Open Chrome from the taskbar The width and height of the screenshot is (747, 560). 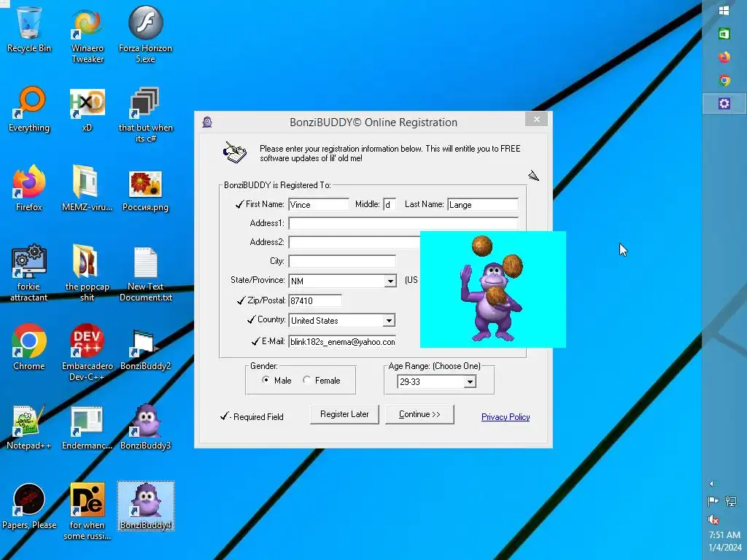(724, 80)
